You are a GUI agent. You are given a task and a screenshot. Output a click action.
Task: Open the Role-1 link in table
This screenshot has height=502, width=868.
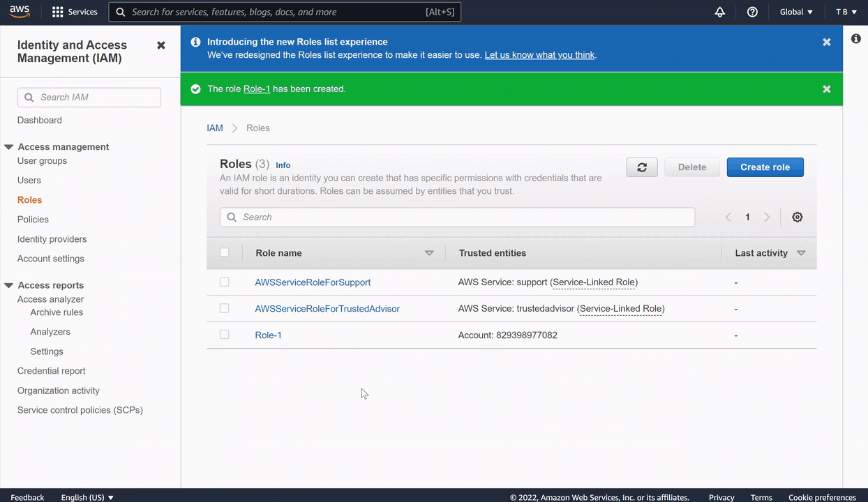(x=269, y=335)
